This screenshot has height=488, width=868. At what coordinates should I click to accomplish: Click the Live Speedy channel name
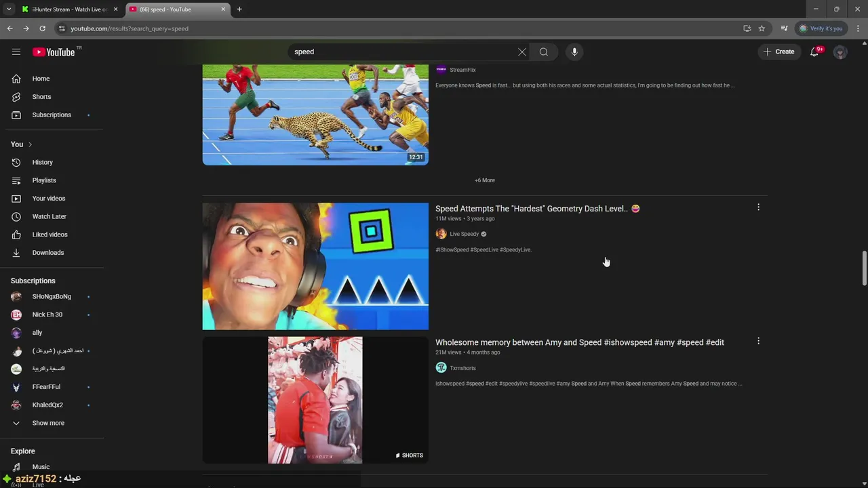(x=464, y=234)
